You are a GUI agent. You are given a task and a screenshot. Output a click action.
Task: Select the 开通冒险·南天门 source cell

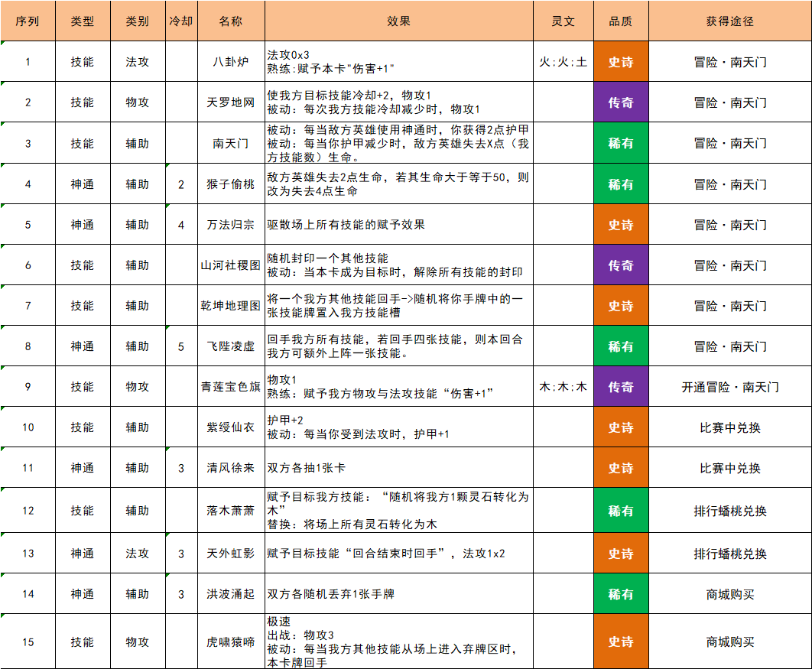point(730,386)
